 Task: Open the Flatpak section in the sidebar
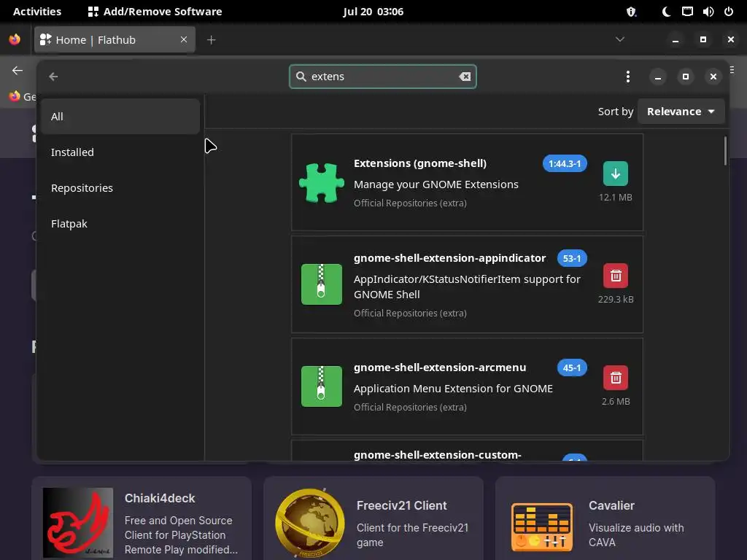(x=120, y=224)
